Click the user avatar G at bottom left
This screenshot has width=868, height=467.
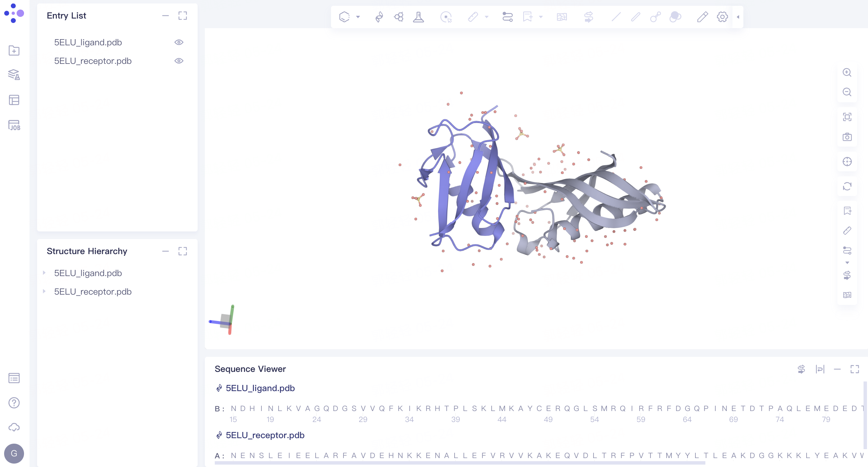14,454
